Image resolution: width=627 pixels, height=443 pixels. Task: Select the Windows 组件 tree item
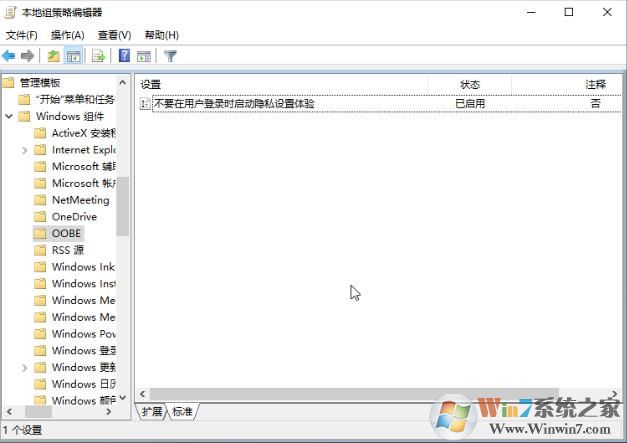pyautogui.click(x=70, y=116)
